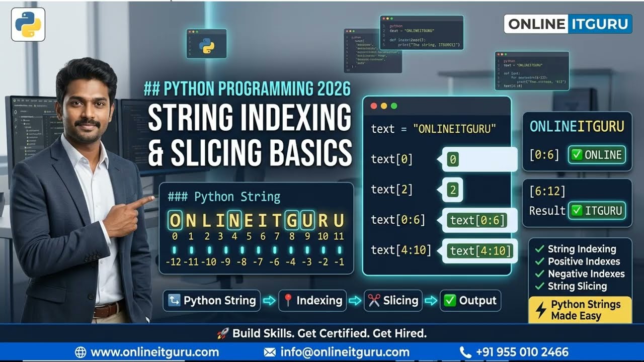Select the Slicing step button
This screenshot has width=644, height=362.
point(393,301)
